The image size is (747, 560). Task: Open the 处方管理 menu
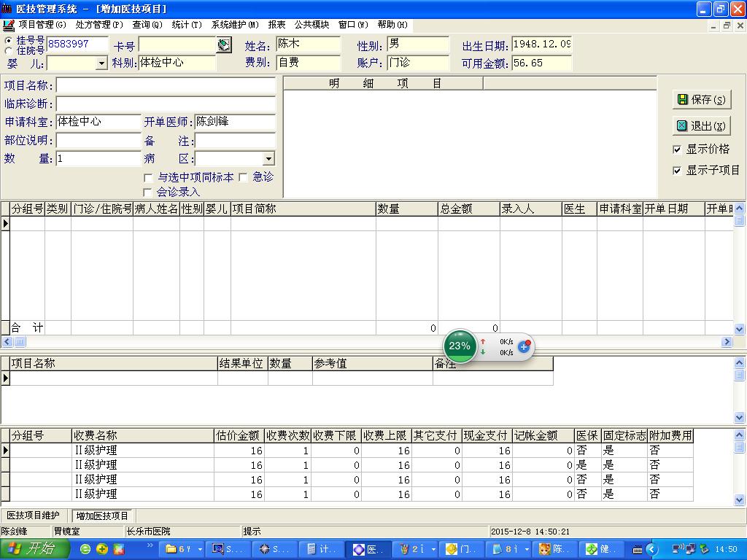pyautogui.click(x=99, y=25)
